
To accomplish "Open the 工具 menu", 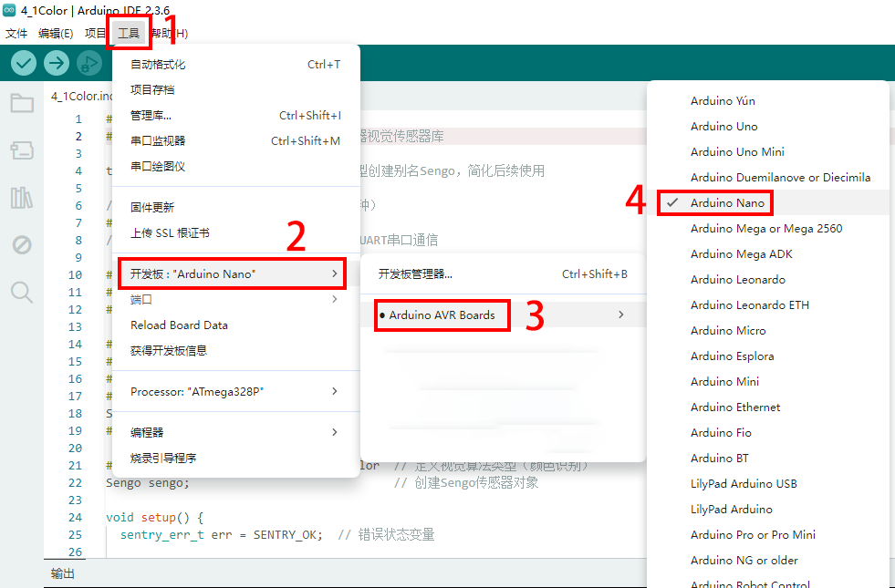I will tap(129, 34).
